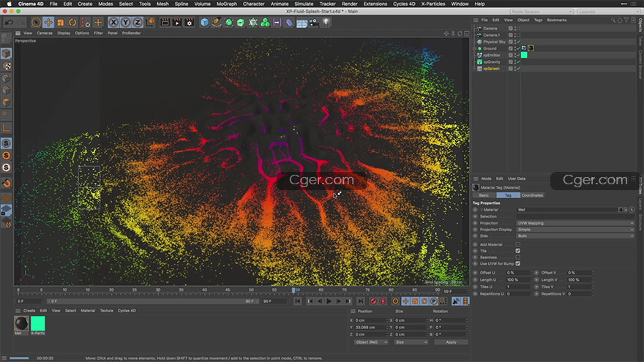Screen dimensions: 644x362
Task: Select the Mat material thumbnail
Action: 21,323
